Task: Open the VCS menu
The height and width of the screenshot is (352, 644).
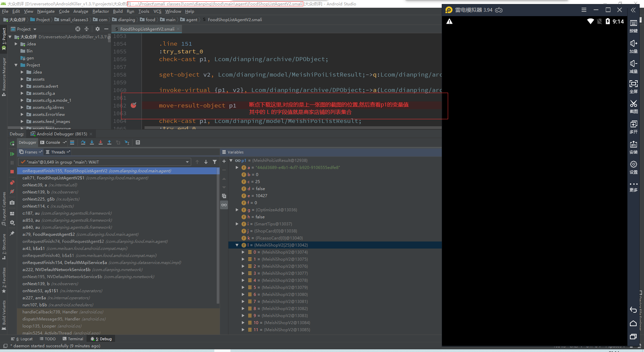Action: (x=157, y=11)
